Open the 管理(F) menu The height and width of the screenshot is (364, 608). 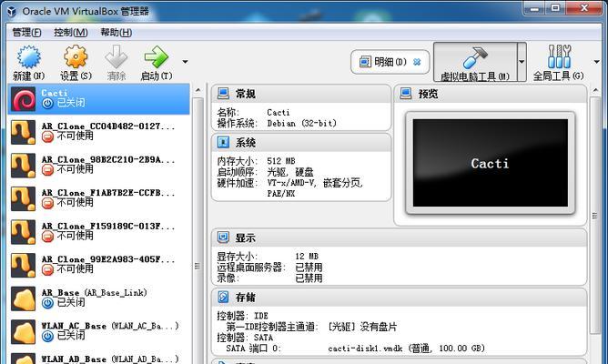click(26, 33)
